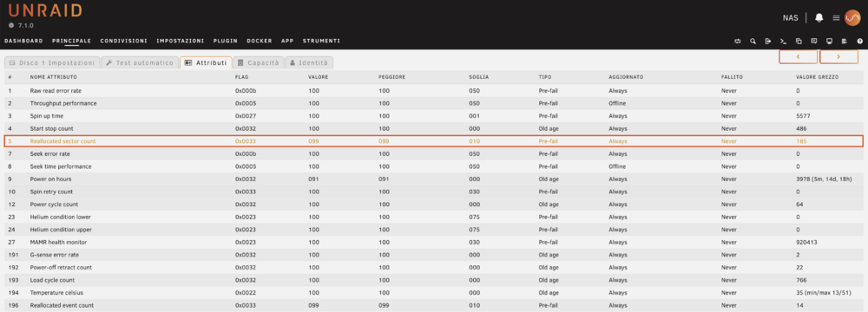Select the Attributi tab
This screenshot has width=868, height=312.
pos(206,63)
